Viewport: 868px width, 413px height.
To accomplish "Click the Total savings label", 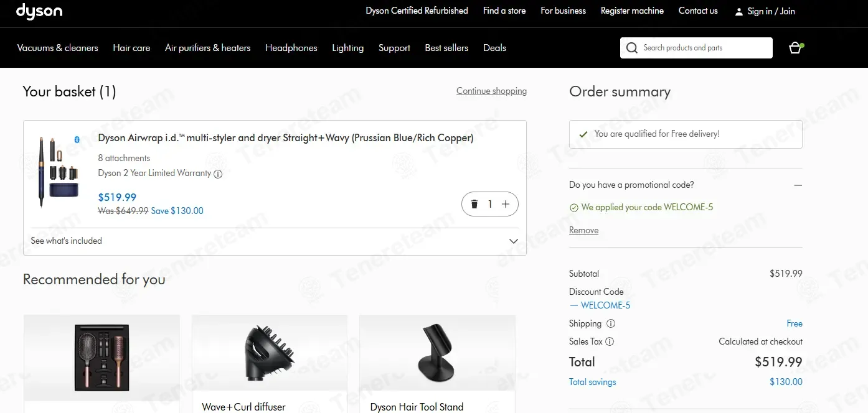I will coord(593,382).
